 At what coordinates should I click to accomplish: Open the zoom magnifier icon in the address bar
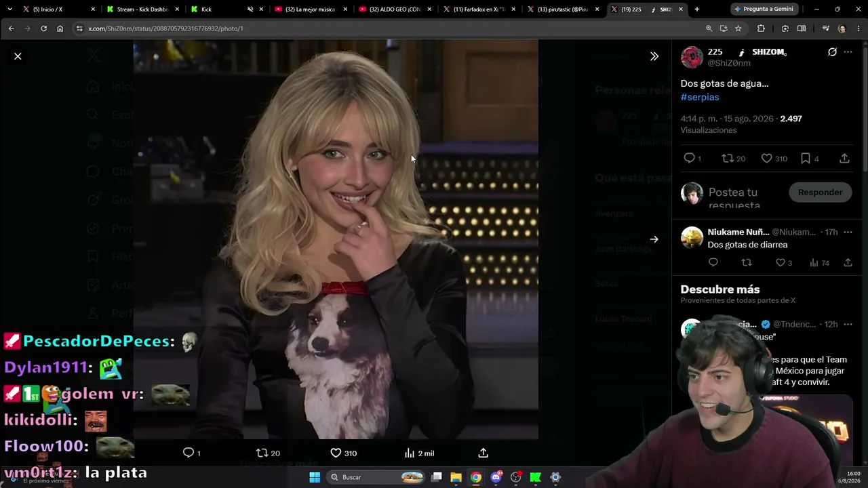click(x=709, y=28)
